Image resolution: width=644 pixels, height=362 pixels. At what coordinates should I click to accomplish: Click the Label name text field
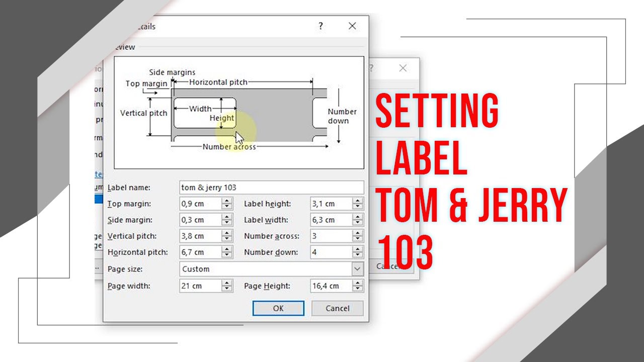click(272, 188)
